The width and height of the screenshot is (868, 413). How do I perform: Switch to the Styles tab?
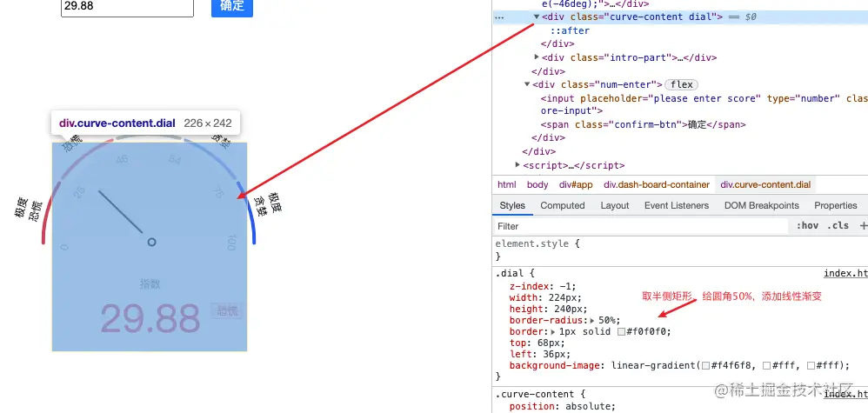tap(512, 205)
